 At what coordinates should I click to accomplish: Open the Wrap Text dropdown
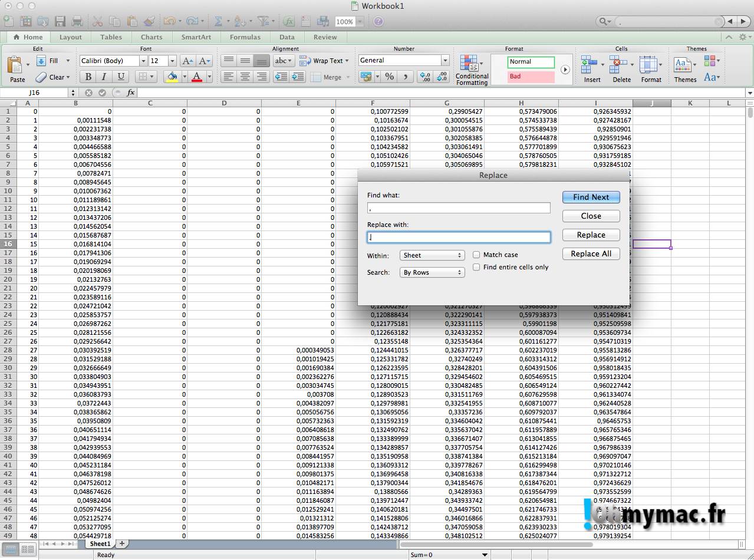tap(347, 61)
